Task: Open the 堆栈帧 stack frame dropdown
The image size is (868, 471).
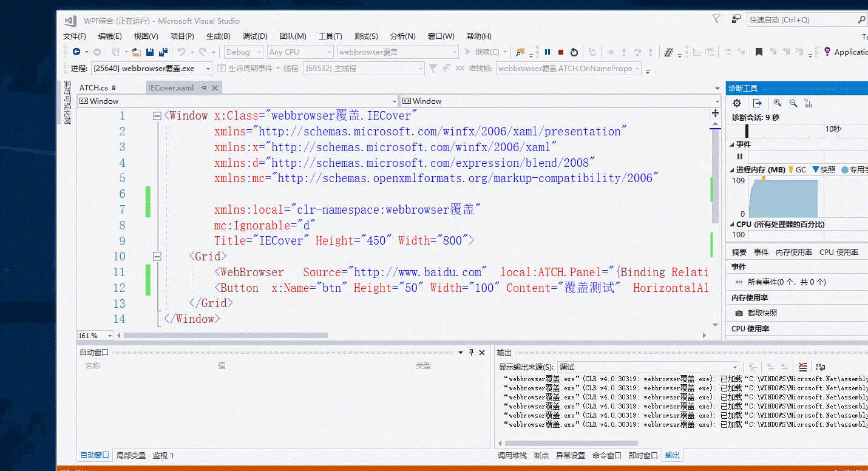Action: click(x=569, y=69)
